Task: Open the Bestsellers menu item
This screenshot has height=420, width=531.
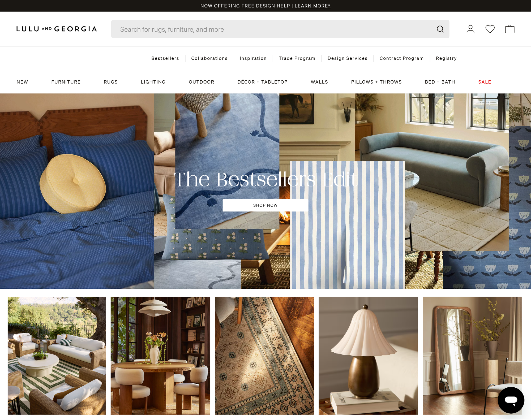Action: [x=165, y=58]
